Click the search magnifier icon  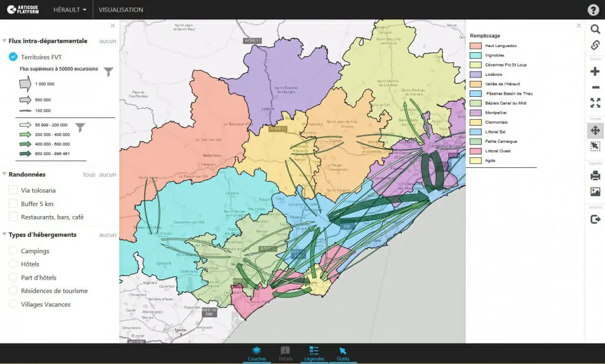click(x=595, y=29)
